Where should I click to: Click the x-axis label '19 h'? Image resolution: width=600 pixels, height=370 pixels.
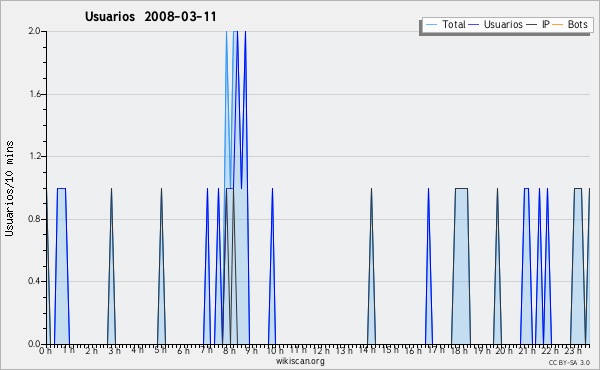482,350
